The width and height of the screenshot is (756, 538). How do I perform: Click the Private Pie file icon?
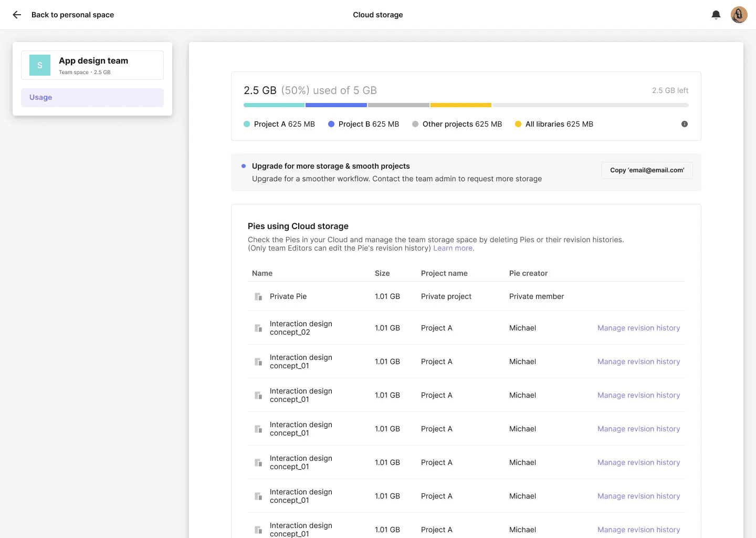[258, 296]
